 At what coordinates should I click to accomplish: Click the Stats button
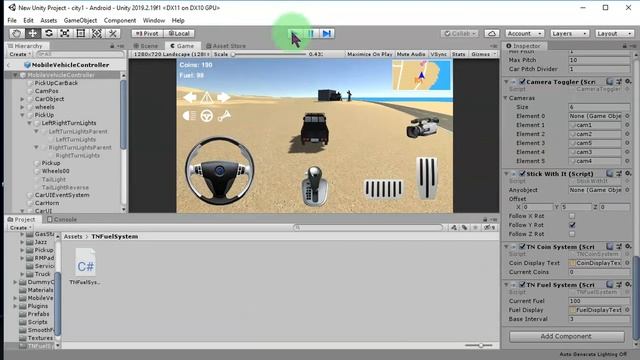click(458, 54)
